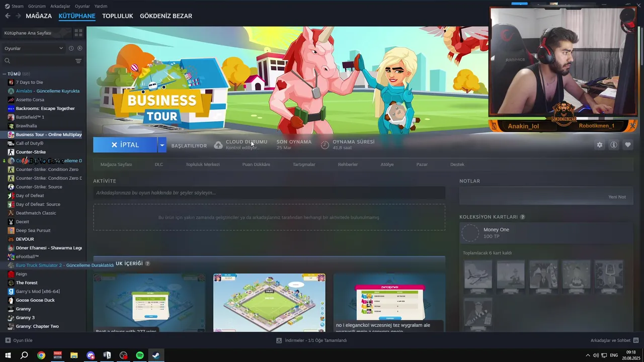Open the Money One card entry
The width and height of the screenshot is (644, 362).
(546, 233)
